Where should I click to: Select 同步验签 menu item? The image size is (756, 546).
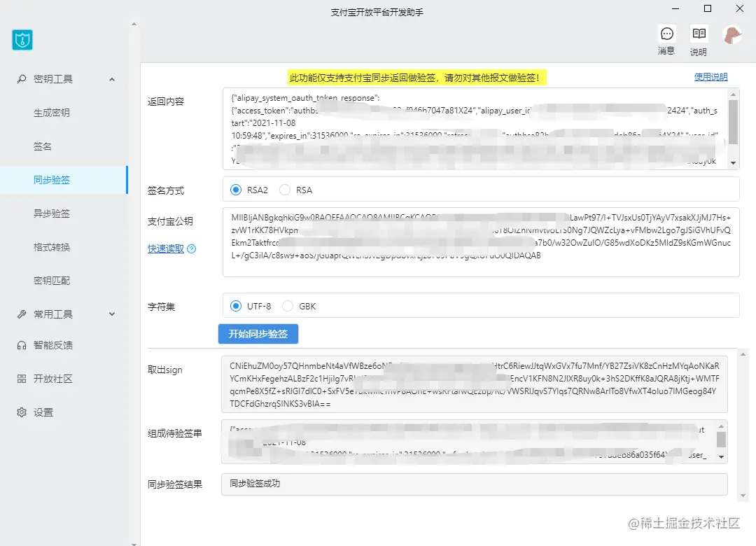coord(64,180)
